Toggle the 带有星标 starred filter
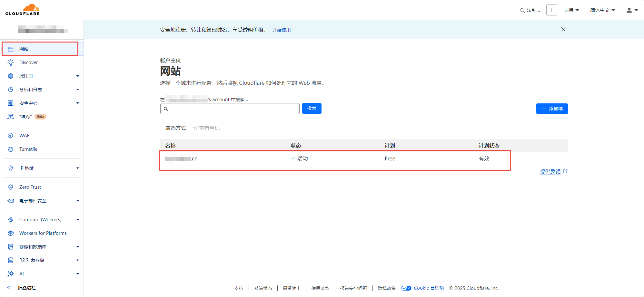 (x=207, y=128)
